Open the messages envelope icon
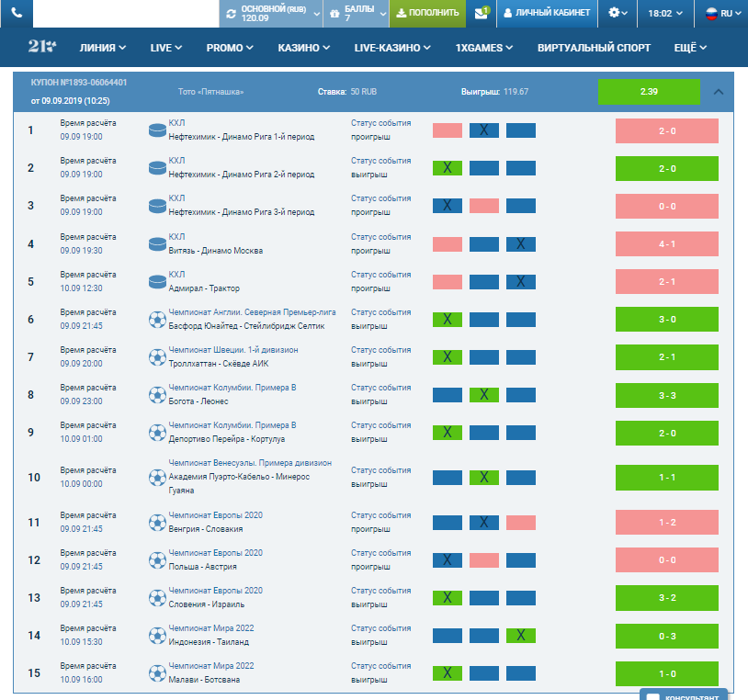Screen dimensions: 748x700 pyautogui.click(x=482, y=14)
